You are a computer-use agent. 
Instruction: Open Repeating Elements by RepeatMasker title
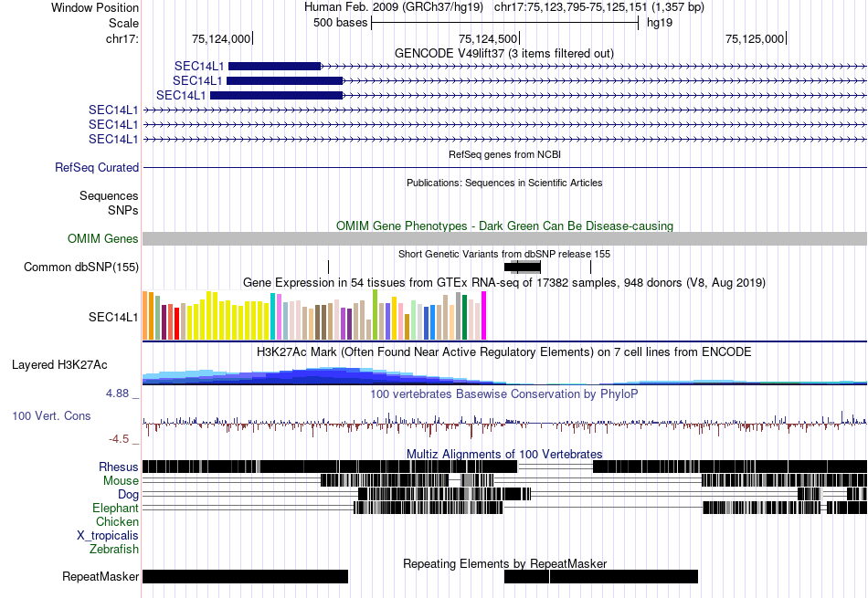tap(504, 563)
